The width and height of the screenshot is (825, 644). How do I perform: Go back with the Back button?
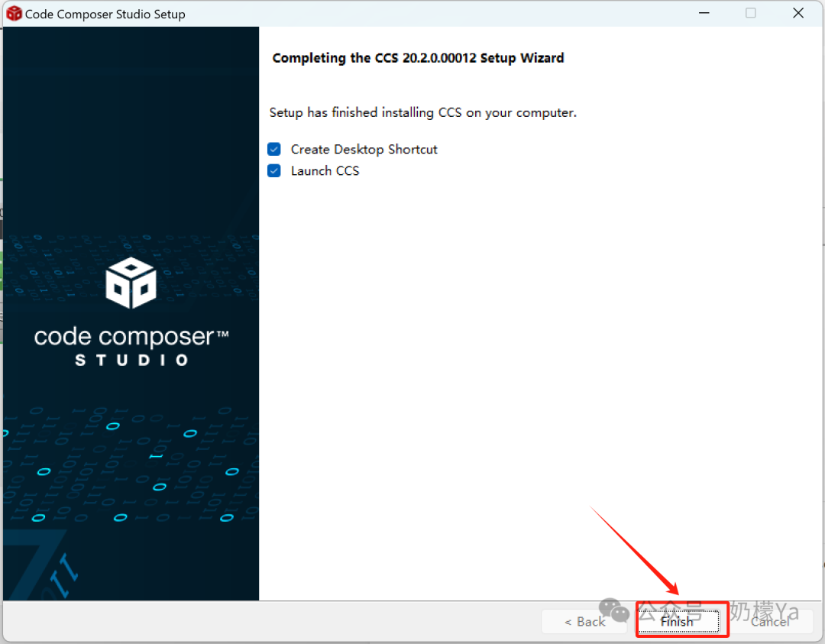coord(584,621)
